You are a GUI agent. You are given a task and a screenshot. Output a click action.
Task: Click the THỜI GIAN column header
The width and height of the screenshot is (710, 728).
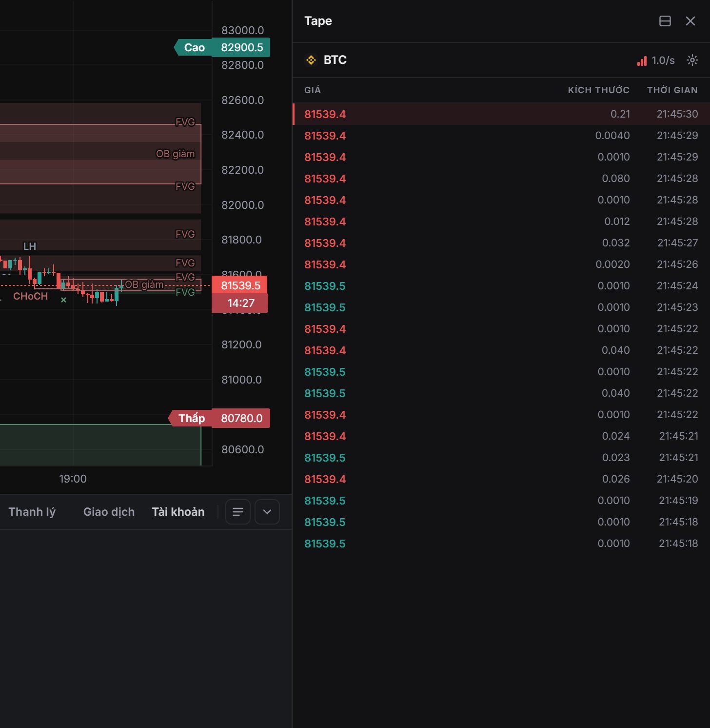pyautogui.click(x=672, y=90)
